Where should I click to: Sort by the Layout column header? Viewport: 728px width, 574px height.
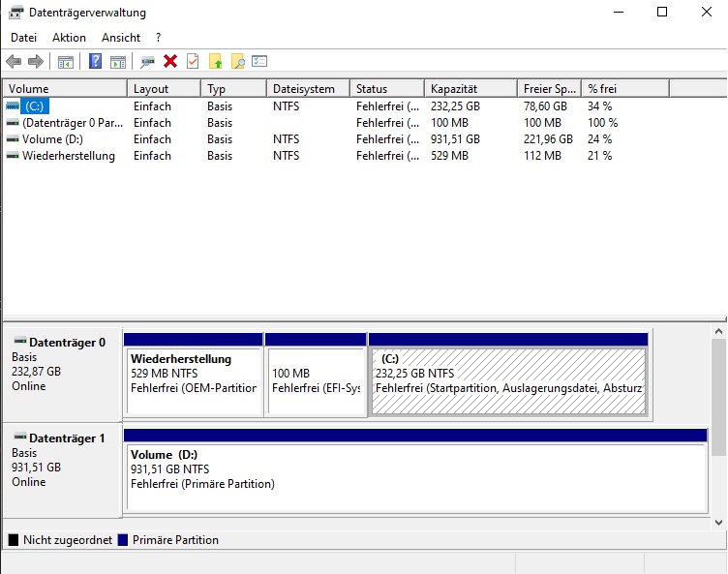pos(164,89)
